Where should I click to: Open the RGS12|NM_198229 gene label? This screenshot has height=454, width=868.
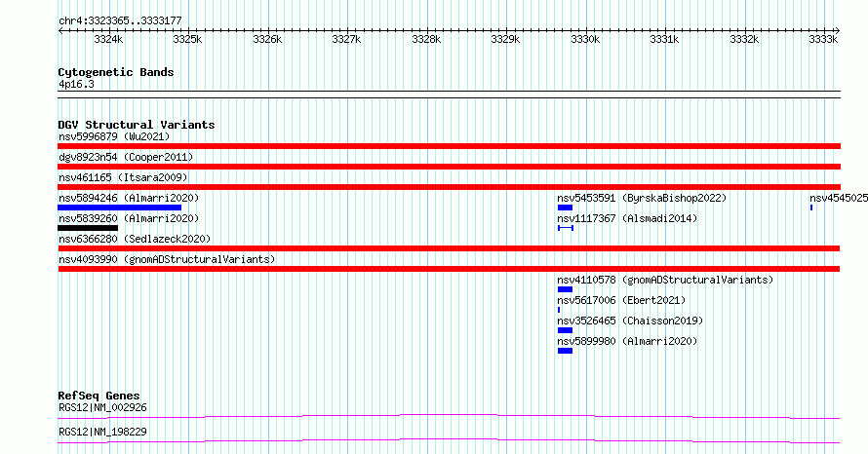click(102, 432)
